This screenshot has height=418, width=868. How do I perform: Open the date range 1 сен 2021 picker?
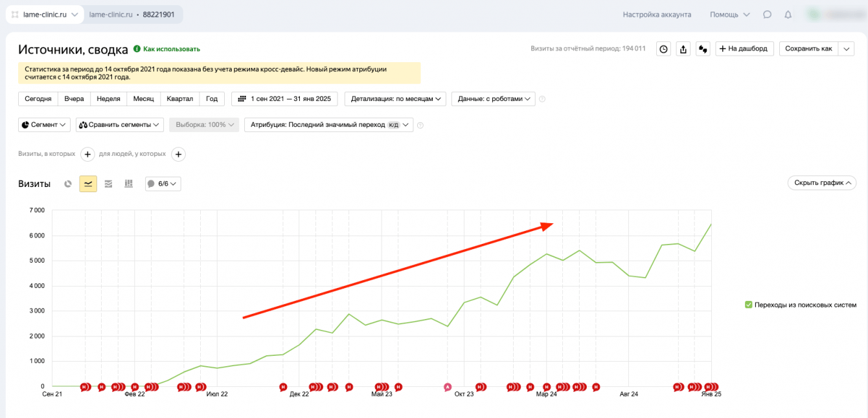click(x=284, y=99)
